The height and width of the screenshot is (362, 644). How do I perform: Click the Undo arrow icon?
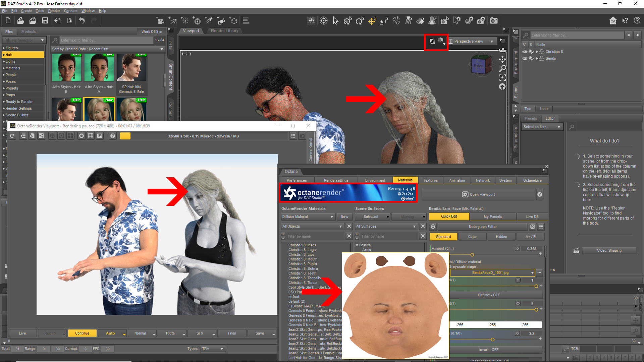tap(82, 21)
